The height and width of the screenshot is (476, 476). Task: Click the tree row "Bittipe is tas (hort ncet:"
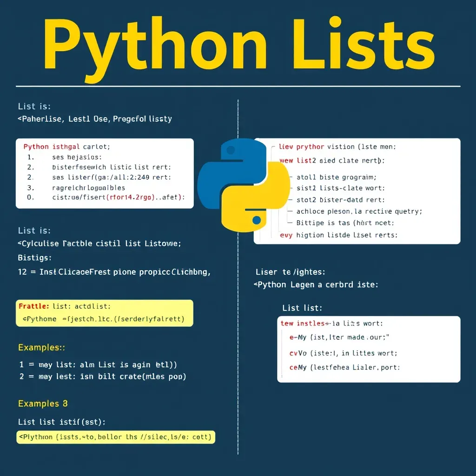[x=345, y=223]
